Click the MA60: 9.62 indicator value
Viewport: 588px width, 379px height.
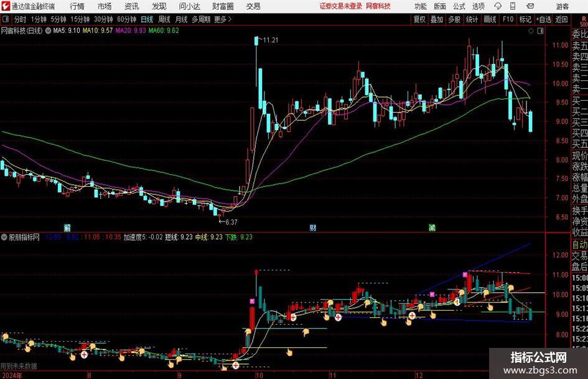[x=164, y=30]
